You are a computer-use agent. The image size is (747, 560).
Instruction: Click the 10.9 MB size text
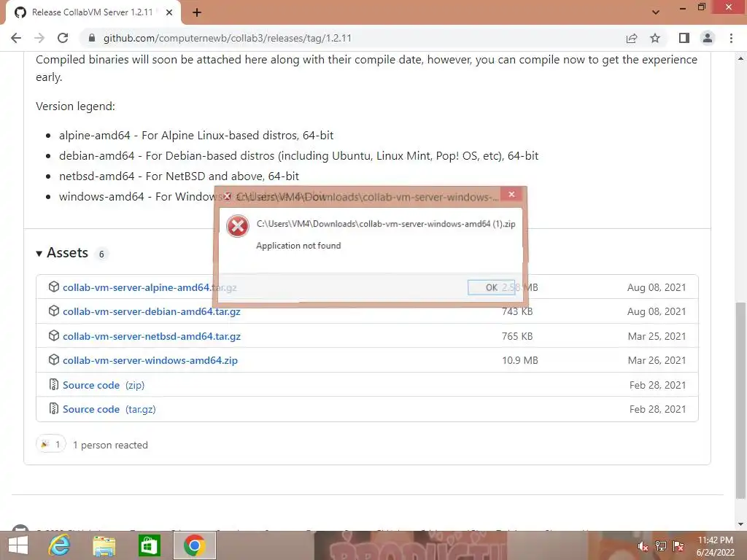[519, 360]
